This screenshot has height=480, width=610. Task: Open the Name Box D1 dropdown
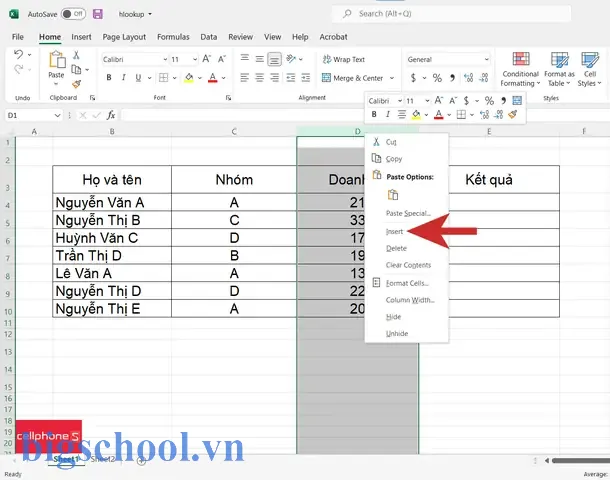[x=57, y=116]
